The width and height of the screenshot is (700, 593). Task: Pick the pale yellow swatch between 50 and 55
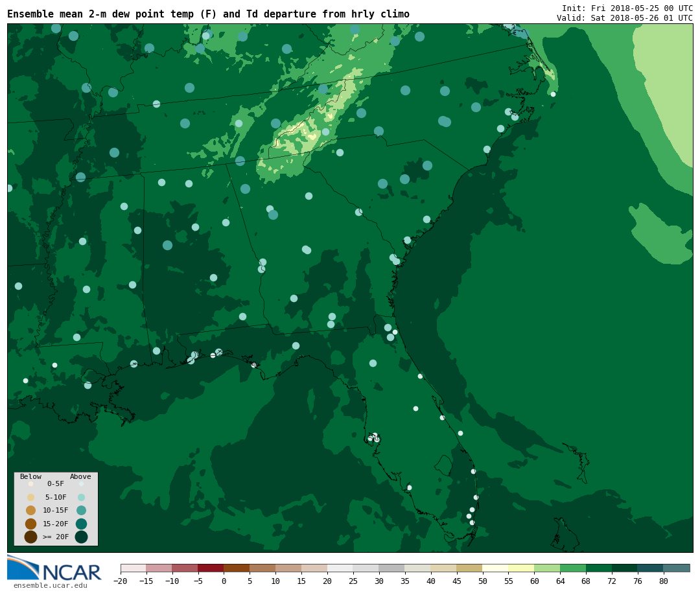tap(496, 568)
